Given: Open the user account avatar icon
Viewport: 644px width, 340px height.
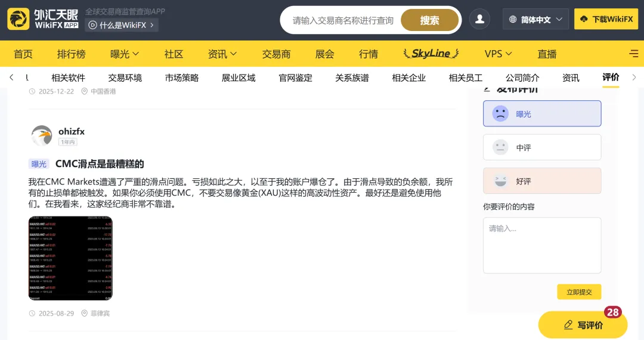Looking at the screenshot, I should tap(479, 19).
